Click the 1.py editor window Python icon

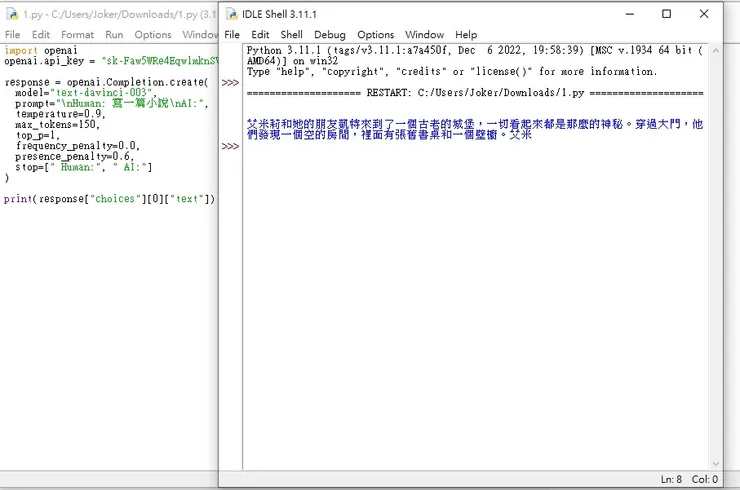(x=12, y=14)
